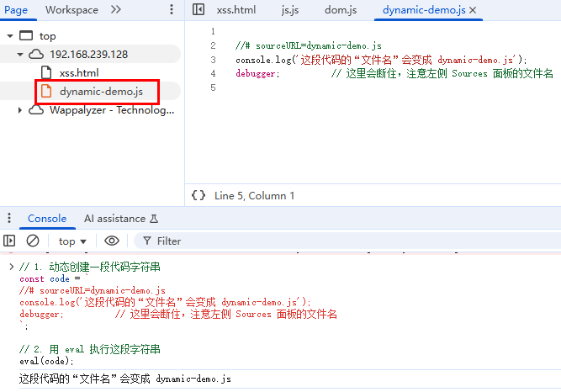Click line number 4 gutter with debugger

214,73
